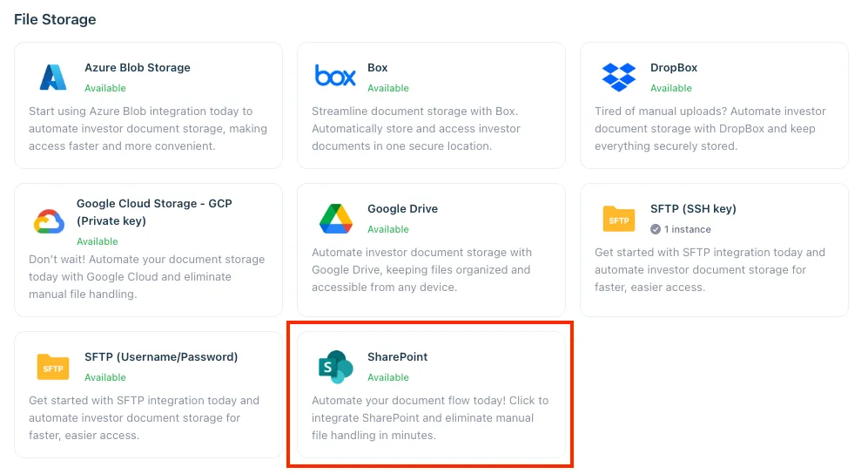Click the DropBox logo icon
This screenshot has width=868, height=474.
[x=619, y=77]
